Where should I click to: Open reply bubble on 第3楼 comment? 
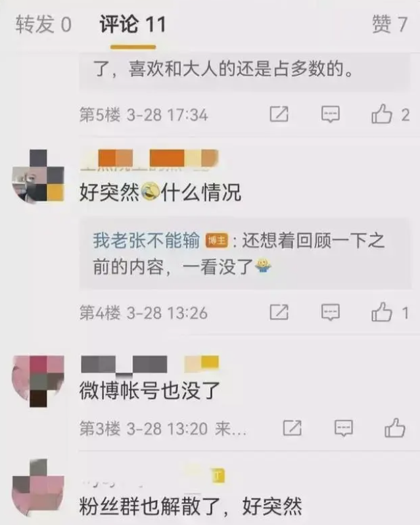[344, 428]
